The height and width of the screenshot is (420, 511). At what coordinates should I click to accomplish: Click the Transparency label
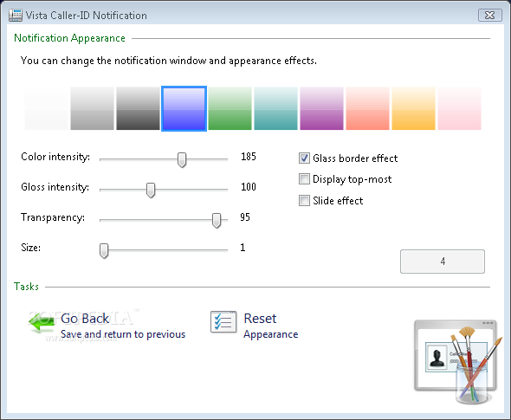click(53, 217)
